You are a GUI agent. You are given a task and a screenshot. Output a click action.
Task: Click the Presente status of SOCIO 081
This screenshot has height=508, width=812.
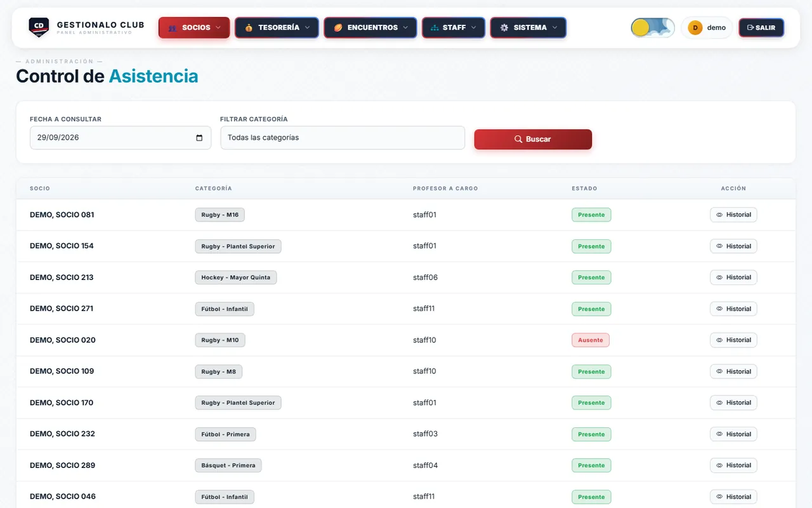coord(591,215)
